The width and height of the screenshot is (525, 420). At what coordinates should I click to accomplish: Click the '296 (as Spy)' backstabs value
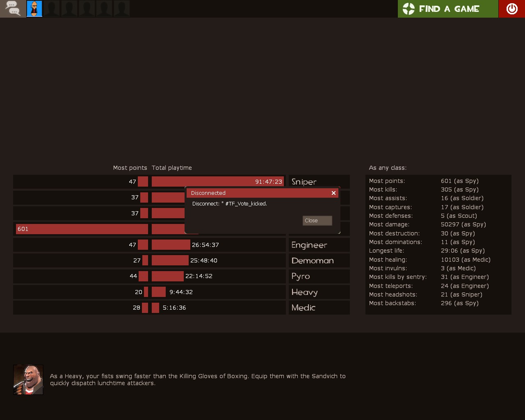coord(460,303)
